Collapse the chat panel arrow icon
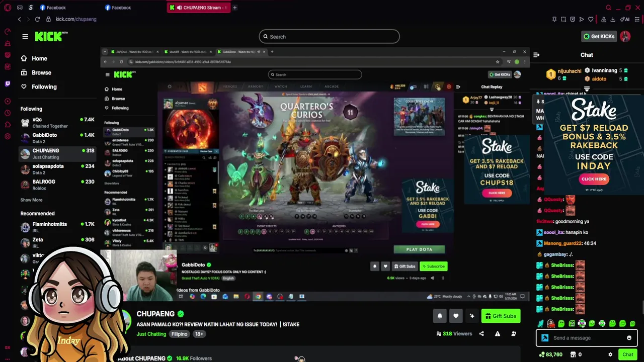The height and width of the screenshot is (362, 644). 536,55
